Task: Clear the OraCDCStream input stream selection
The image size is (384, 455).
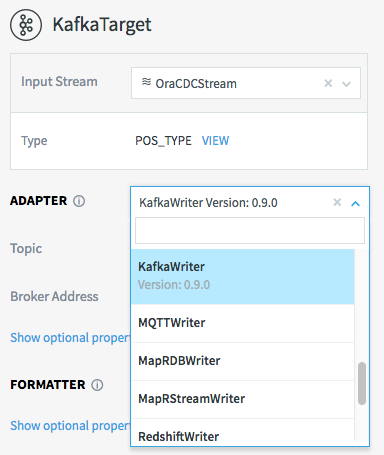Action: tap(328, 83)
